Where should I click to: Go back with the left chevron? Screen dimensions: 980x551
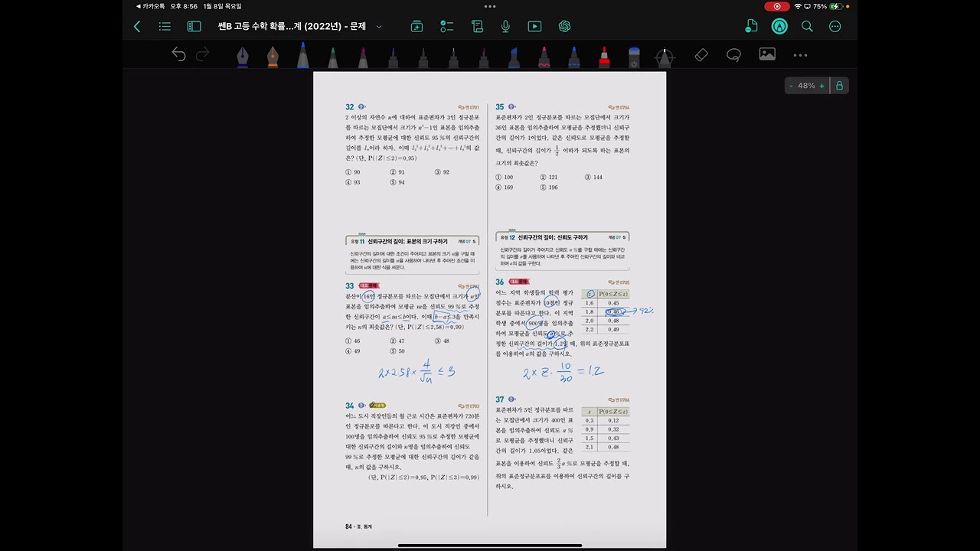137,26
